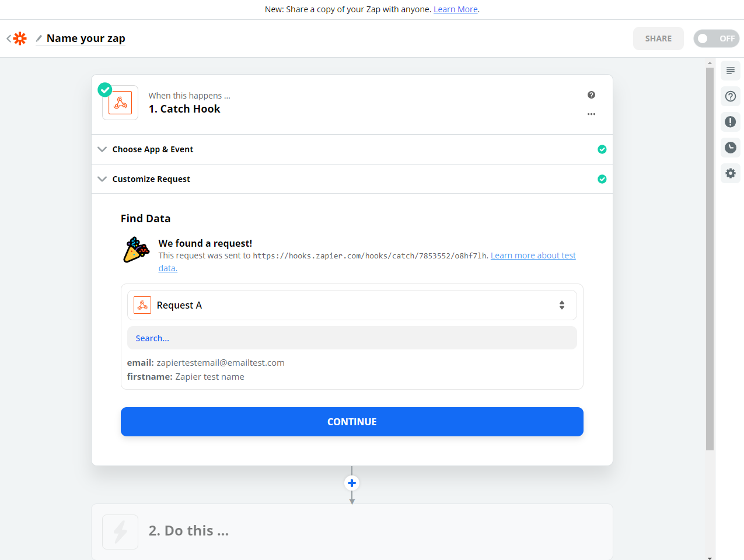Click the webhook icon beside Request A

coord(142,305)
